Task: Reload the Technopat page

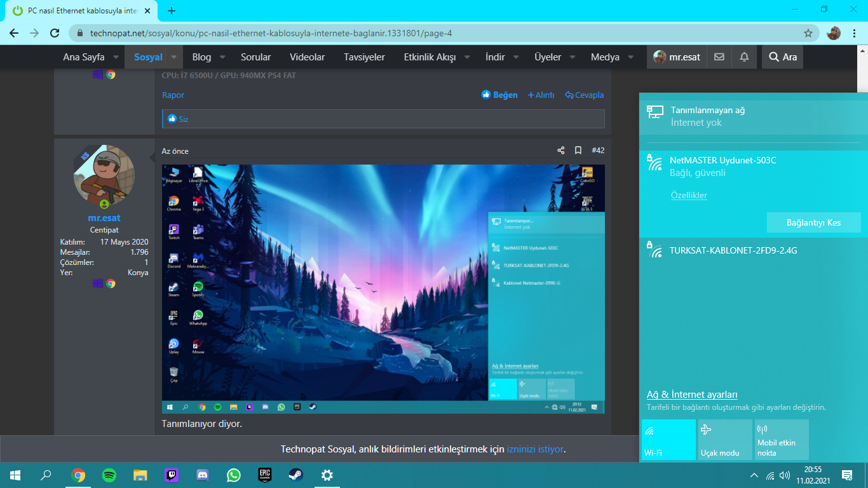Action: click(55, 33)
